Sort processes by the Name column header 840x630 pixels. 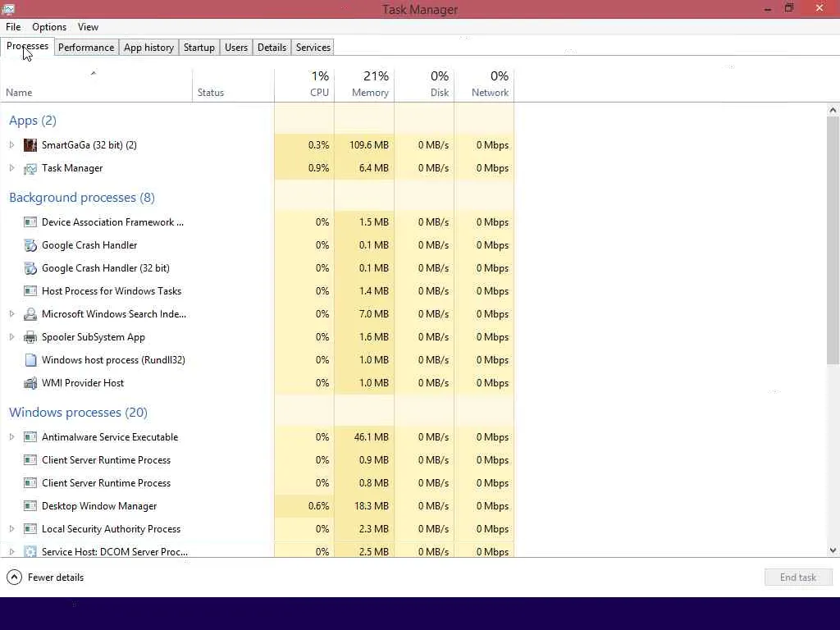click(x=96, y=85)
